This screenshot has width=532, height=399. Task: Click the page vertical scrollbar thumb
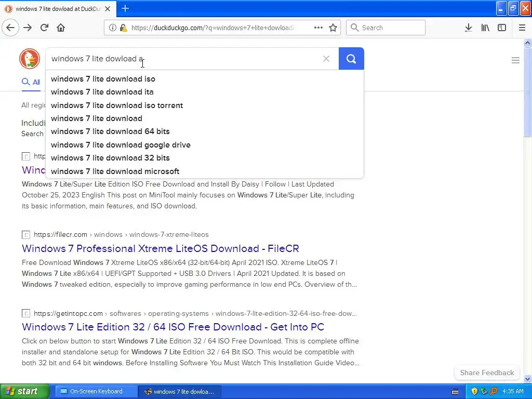(527, 92)
